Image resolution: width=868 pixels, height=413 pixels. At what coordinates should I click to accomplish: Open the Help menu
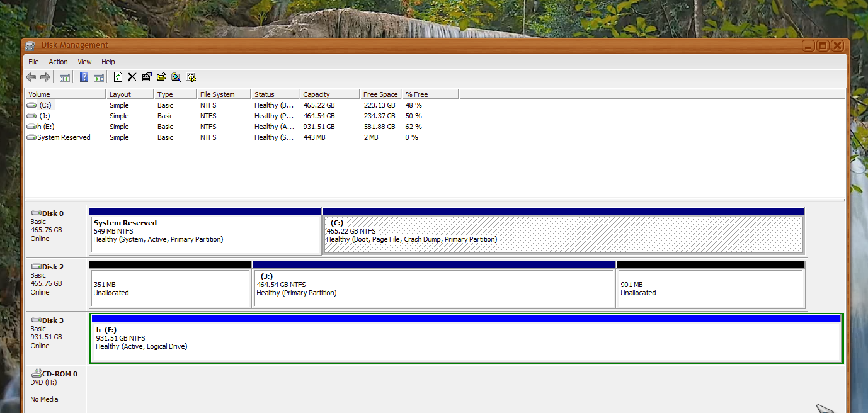coord(108,62)
